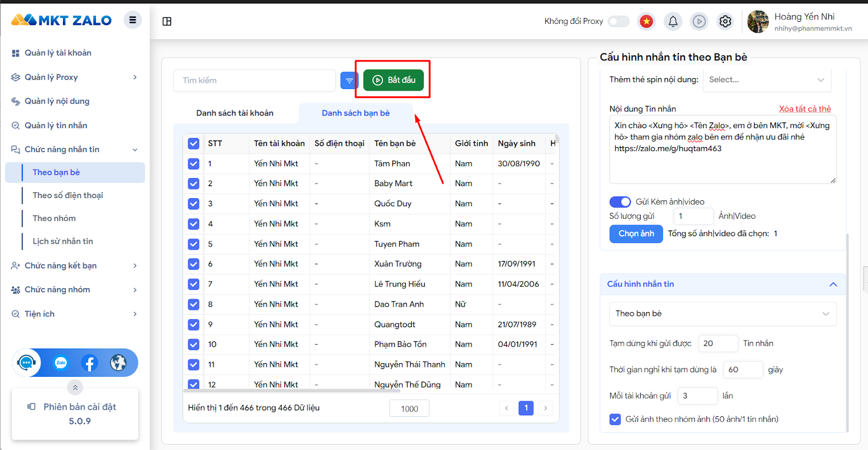Change the page size field showing 1000

410,409
